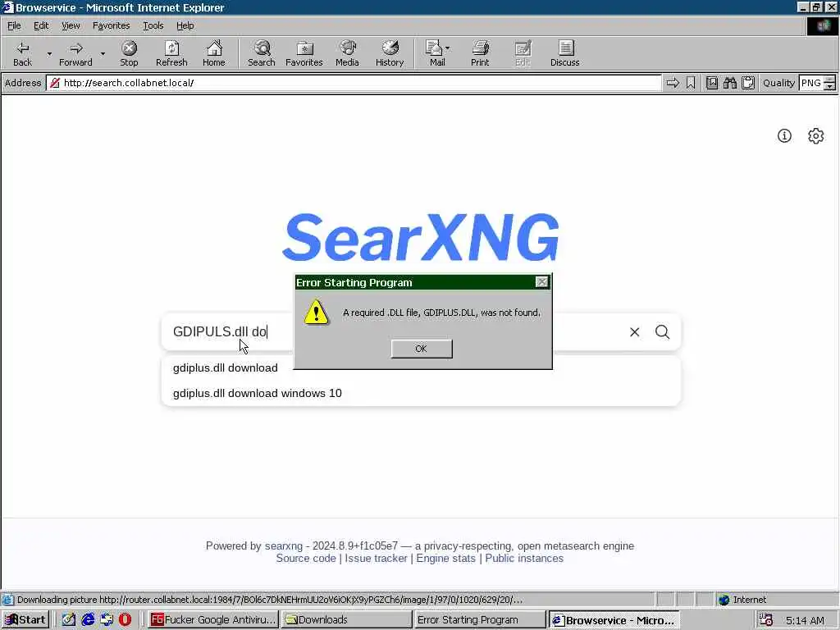This screenshot has width=840, height=630.
Task: Open the File menu
Action: (14, 25)
